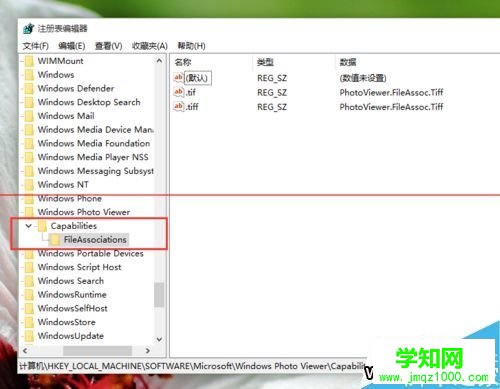Viewport: 500px width, 389px height.
Task: Click PhotoViewer.FileAssoc.Tiff data of .tiff
Action: click(x=391, y=107)
